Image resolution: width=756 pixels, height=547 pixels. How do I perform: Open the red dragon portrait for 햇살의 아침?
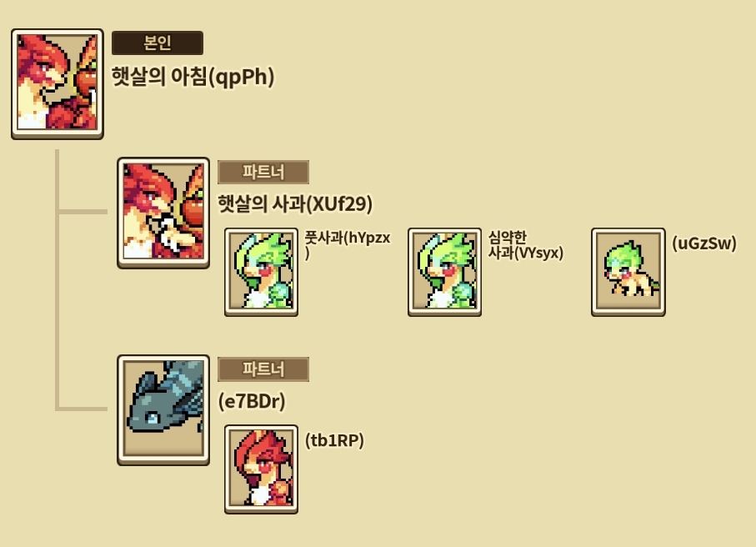pos(58,84)
